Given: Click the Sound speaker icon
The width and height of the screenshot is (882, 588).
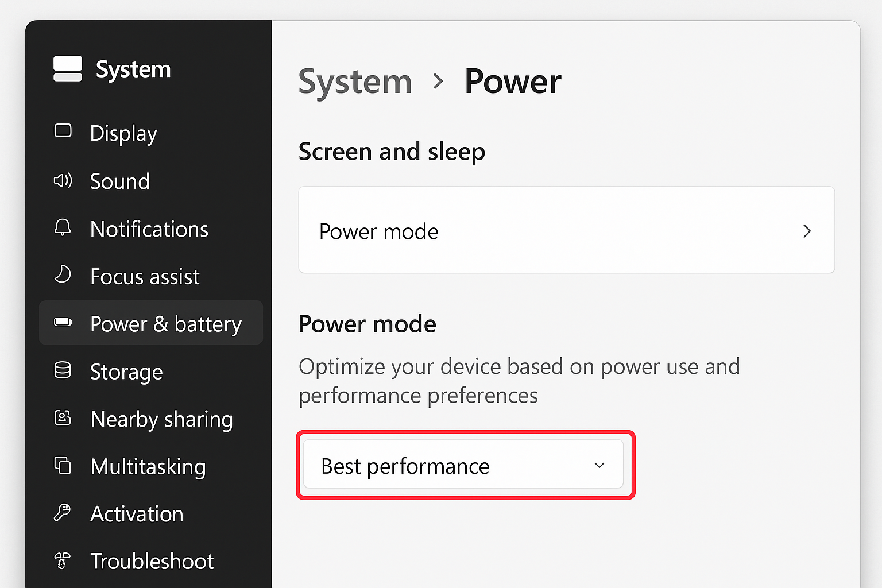Looking at the screenshot, I should click(x=62, y=180).
